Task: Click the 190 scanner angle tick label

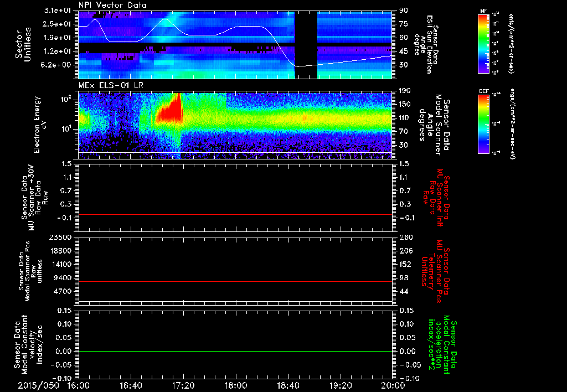Action: 405,91
